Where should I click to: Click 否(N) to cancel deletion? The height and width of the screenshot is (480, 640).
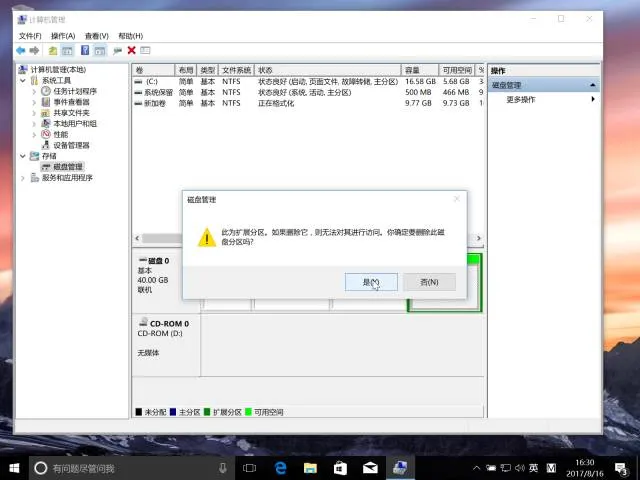[x=429, y=282]
